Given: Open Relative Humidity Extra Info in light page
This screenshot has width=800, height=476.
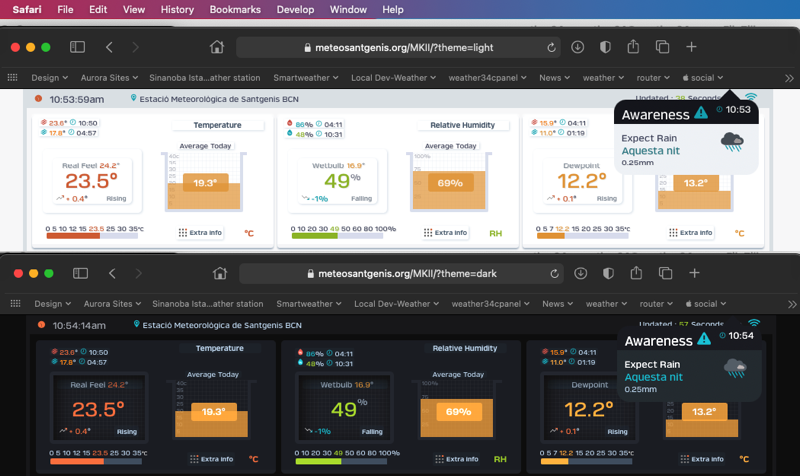Looking at the screenshot, I should (x=445, y=233).
